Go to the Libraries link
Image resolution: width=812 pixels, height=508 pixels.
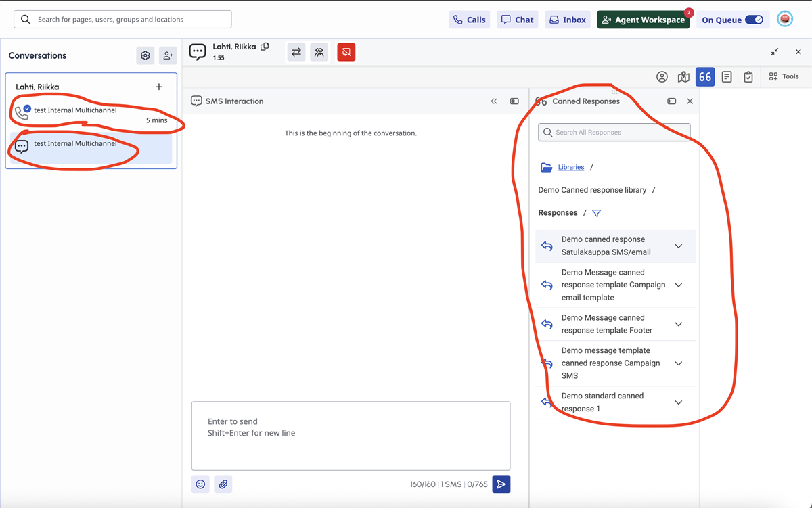(x=571, y=167)
